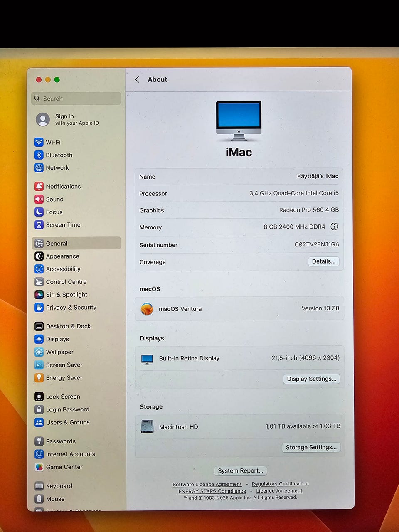The width and height of the screenshot is (399, 532).
Task: Open ENERGY STAR Compliance link
Action: (x=212, y=491)
